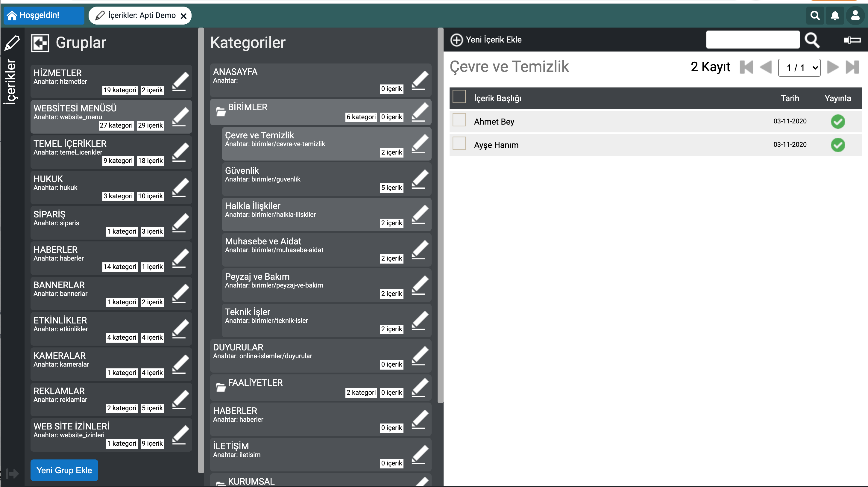Edit the Muhasebe ve Aidat category
This screenshot has width=868, height=487.
coord(420,250)
